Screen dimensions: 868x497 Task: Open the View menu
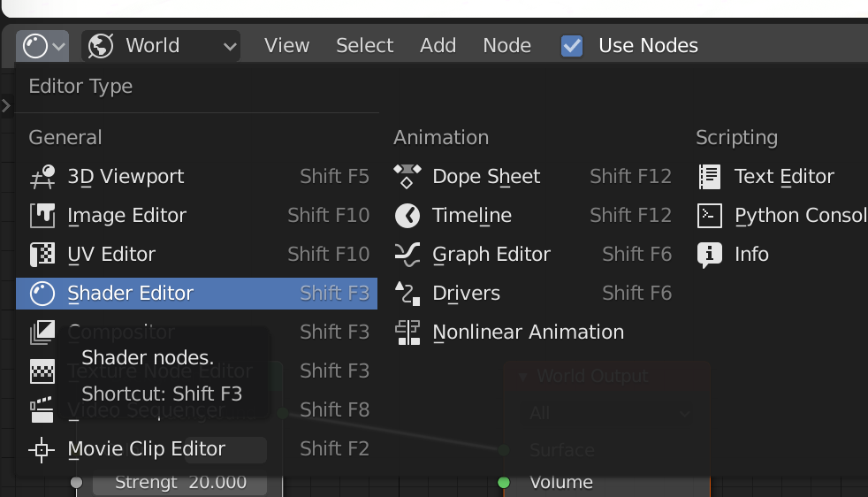(x=286, y=45)
